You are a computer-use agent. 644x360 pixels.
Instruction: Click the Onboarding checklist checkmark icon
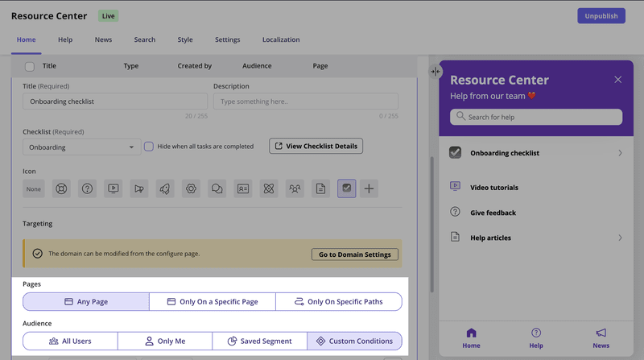(455, 152)
